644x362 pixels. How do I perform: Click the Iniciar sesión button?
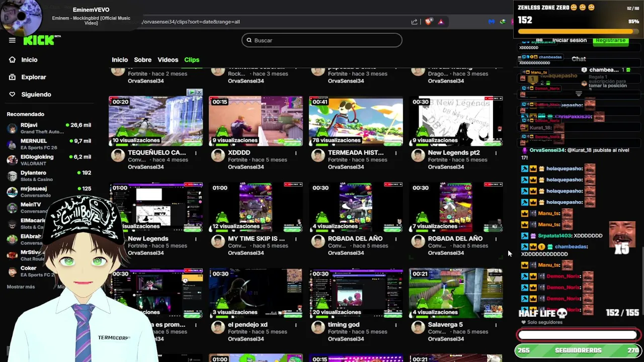569,40
